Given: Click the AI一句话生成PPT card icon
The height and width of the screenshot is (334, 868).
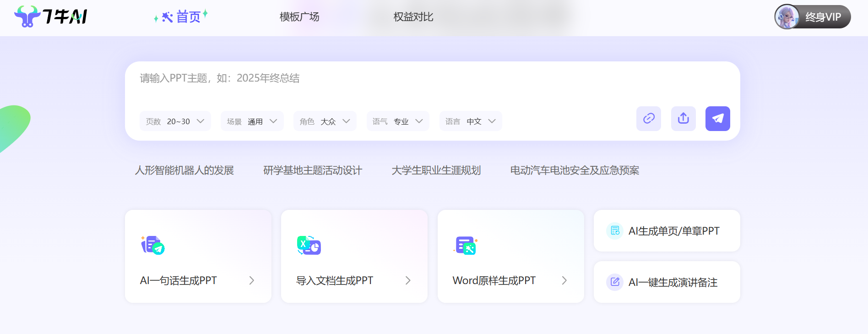Looking at the screenshot, I should [153, 246].
